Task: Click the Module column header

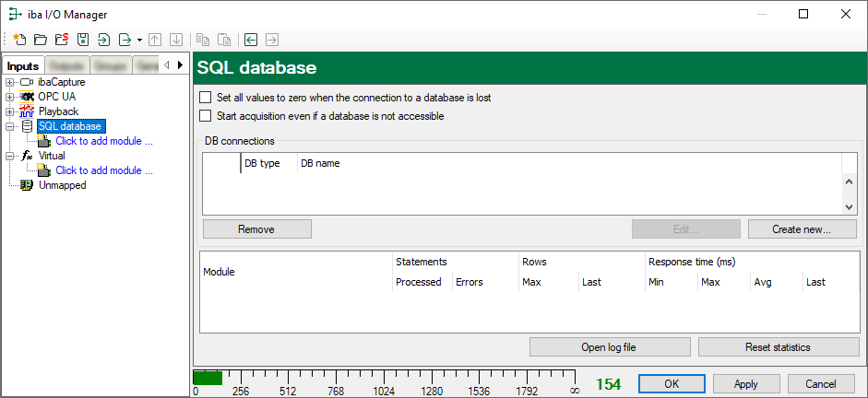Action: 296,272
